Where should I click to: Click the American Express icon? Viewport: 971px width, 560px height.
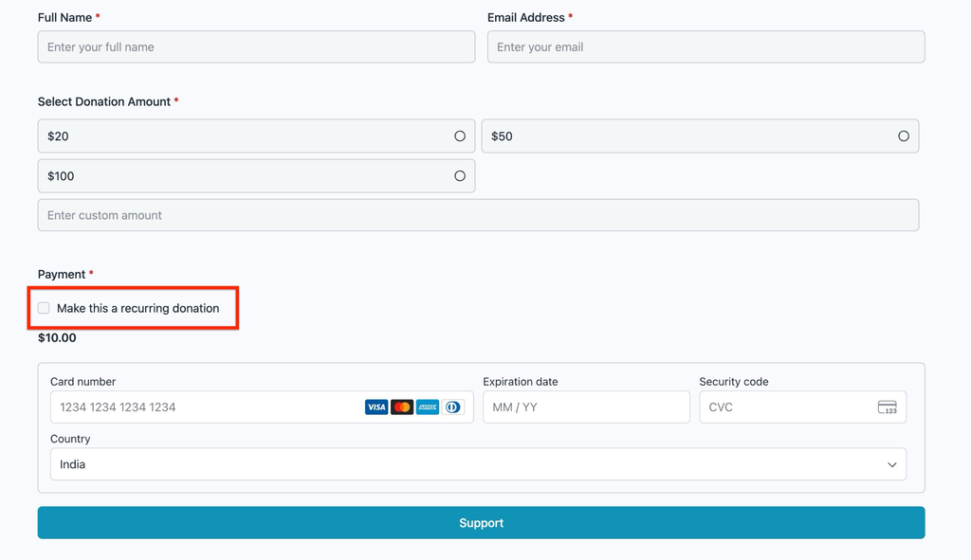[428, 407]
